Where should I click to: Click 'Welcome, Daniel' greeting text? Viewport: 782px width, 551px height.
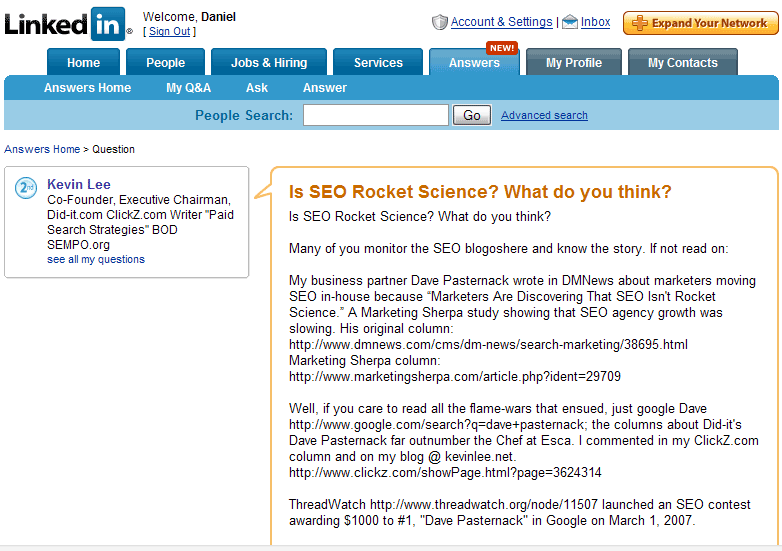(x=189, y=17)
